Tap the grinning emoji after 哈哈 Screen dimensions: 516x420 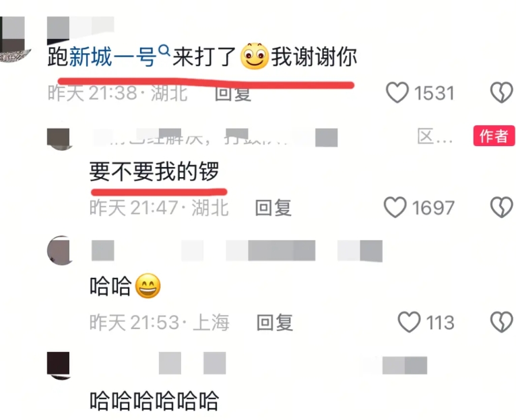click(x=148, y=286)
